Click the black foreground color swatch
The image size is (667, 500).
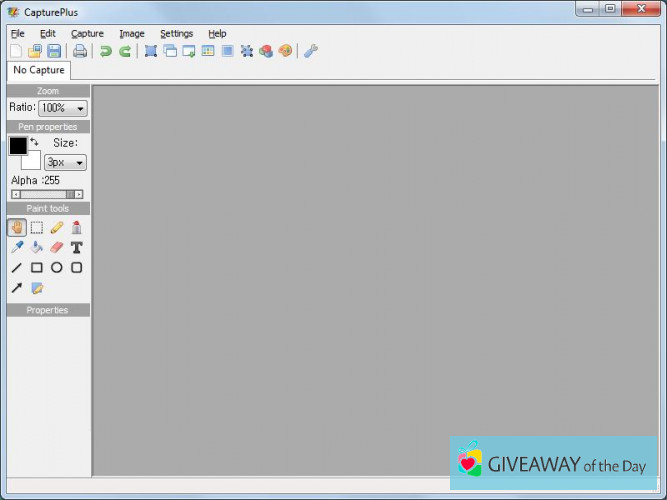18,146
